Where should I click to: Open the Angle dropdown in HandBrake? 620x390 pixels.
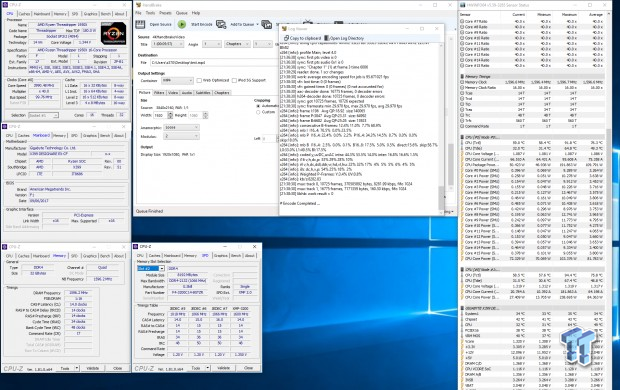pos(212,44)
